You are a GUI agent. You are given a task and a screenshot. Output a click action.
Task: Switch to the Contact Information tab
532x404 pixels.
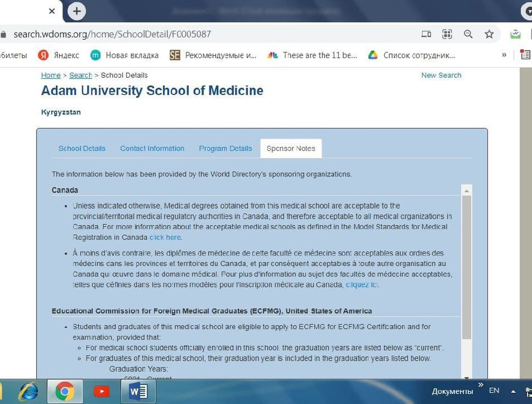(x=152, y=148)
